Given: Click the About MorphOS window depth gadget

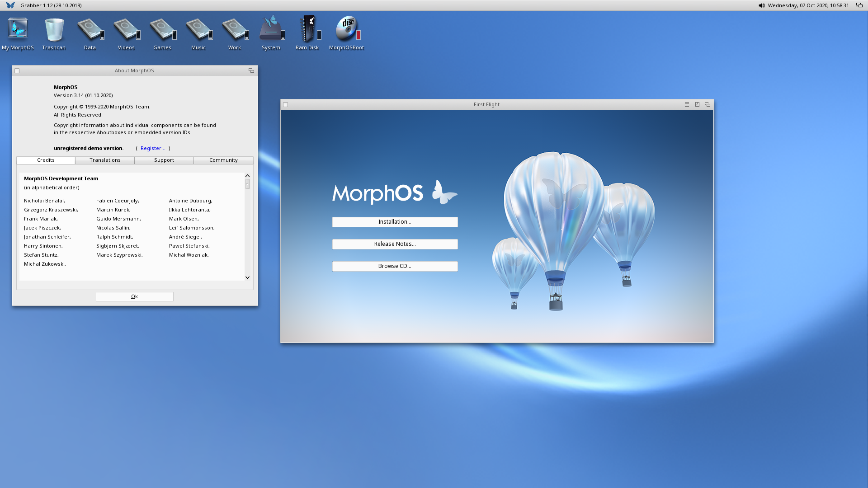Looking at the screenshot, I should click(x=251, y=70).
